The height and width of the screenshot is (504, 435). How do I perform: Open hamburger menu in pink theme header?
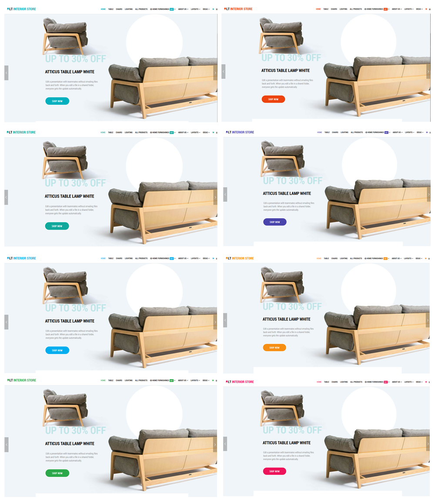click(x=429, y=382)
